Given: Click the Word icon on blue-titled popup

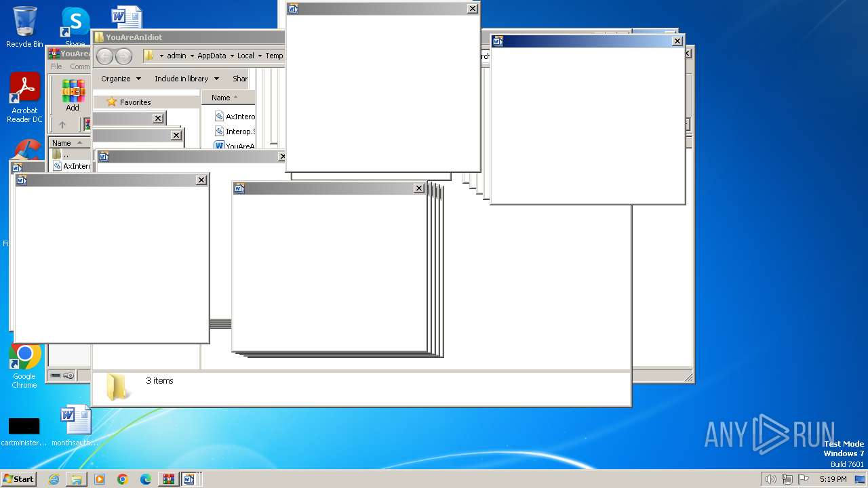Looking at the screenshot, I should pyautogui.click(x=498, y=41).
